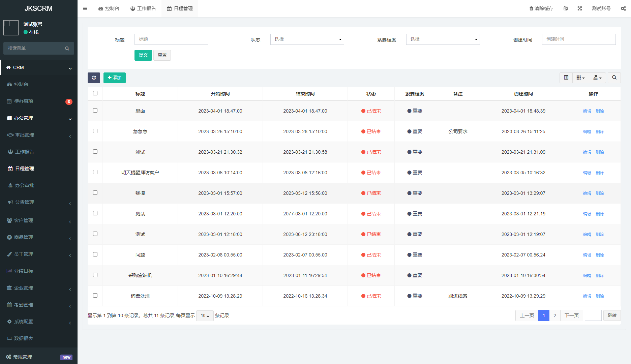This screenshot has height=364, width=631.
Task: Open 控制台 in the sidebar
Action: tap(39, 84)
